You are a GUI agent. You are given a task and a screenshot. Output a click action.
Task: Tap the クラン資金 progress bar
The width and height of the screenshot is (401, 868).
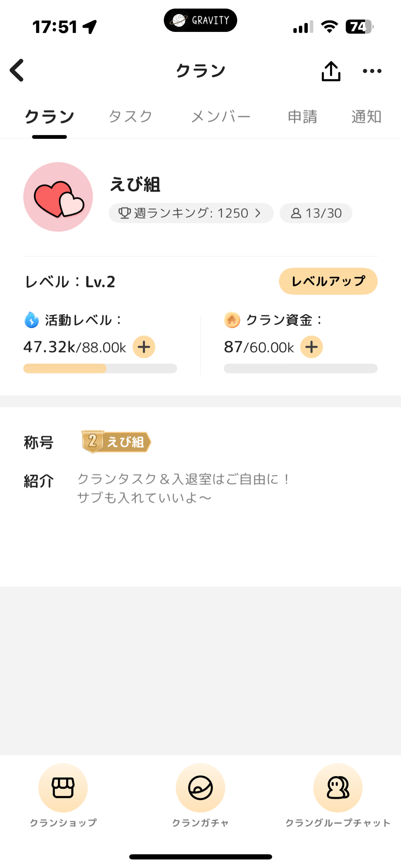300,368
